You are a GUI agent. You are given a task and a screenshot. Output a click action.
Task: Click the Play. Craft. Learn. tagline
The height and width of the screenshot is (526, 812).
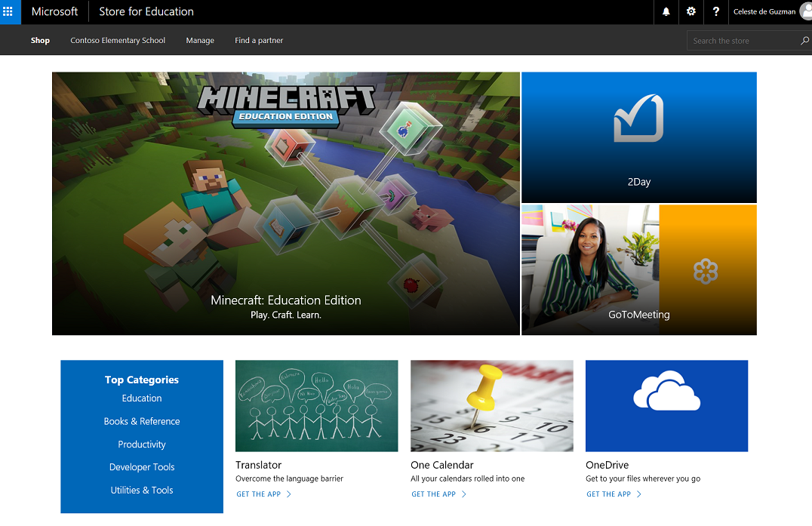coord(286,315)
